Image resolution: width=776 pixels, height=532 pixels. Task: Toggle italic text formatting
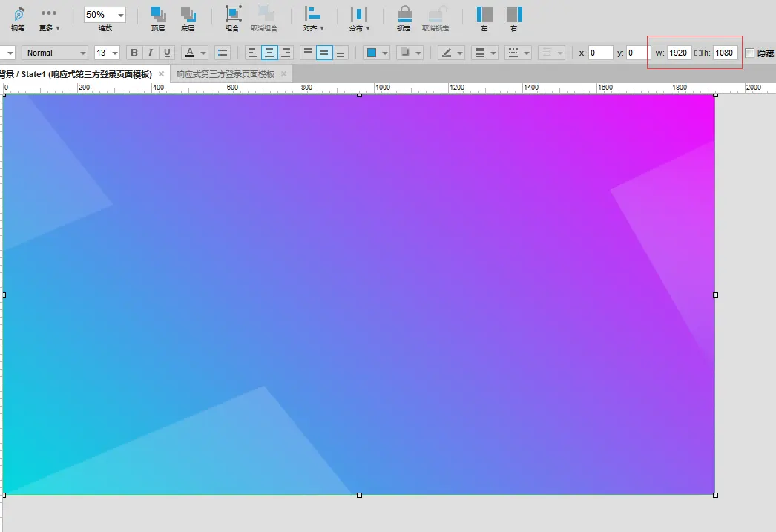click(x=151, y=53)
